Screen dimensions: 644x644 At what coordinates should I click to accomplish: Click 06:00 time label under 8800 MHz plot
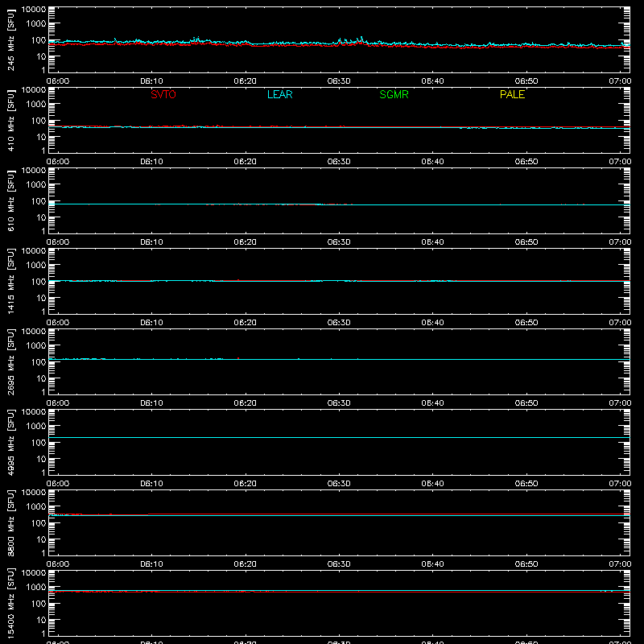(58, 564)
